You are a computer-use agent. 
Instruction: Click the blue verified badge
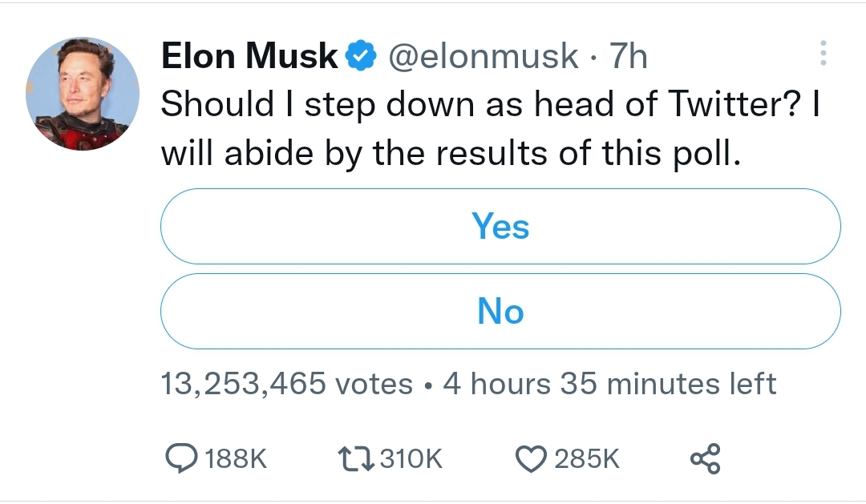[362, 56]
